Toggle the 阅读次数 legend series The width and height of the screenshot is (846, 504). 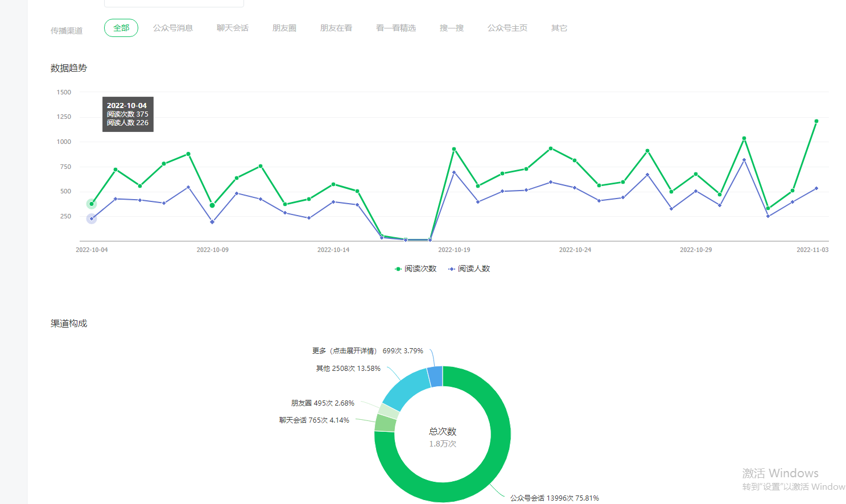416,268
